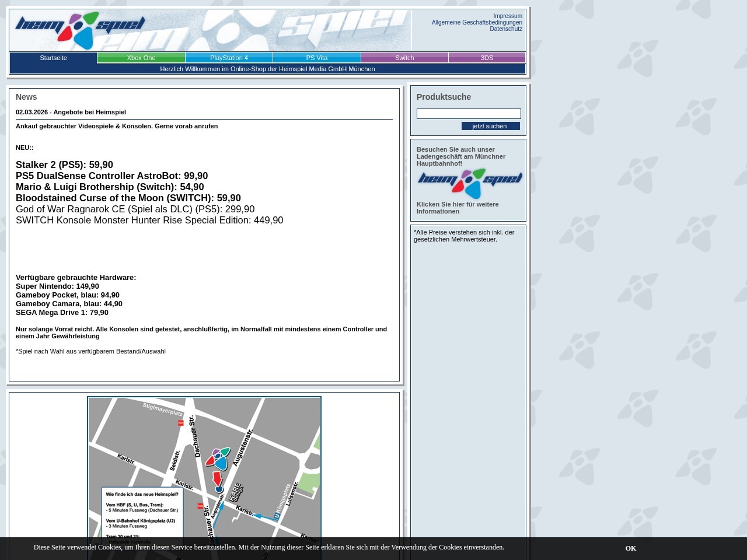Screen dimensions: 747x560
Task: Open the Datenschutz page
Action: point(505,29)
